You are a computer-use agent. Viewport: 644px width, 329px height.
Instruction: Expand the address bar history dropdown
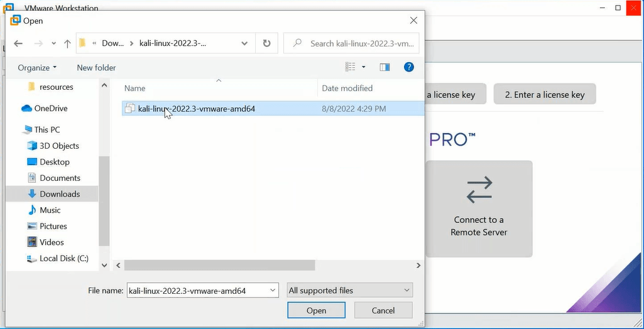[244, 43]
